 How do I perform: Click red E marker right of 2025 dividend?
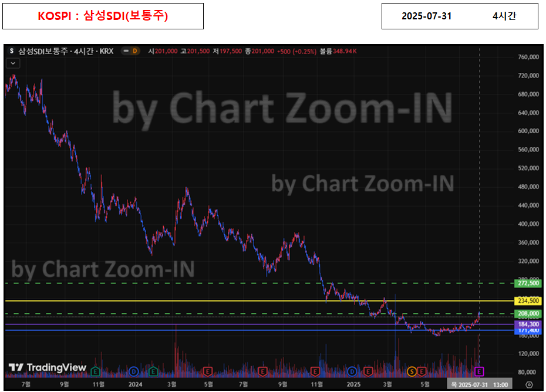[368, 372]
